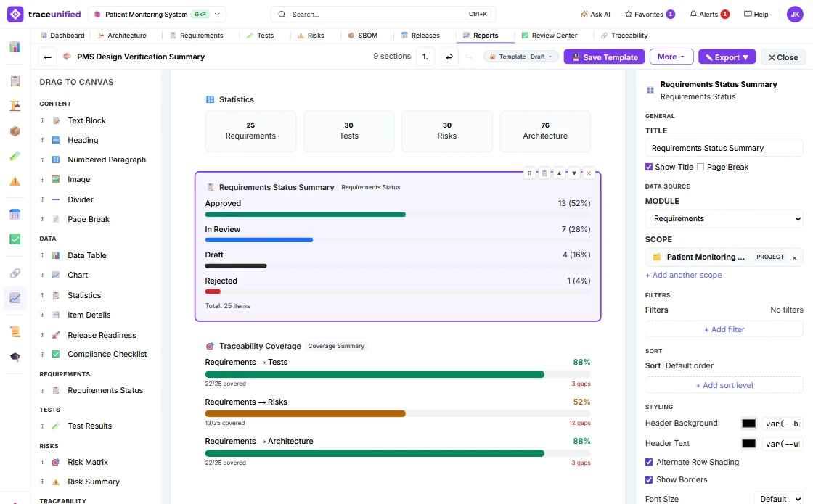Viewport: 813px width, 504px height.
Task: Click drag handle of Requirements Status Summary section
Action: [529, 173]
